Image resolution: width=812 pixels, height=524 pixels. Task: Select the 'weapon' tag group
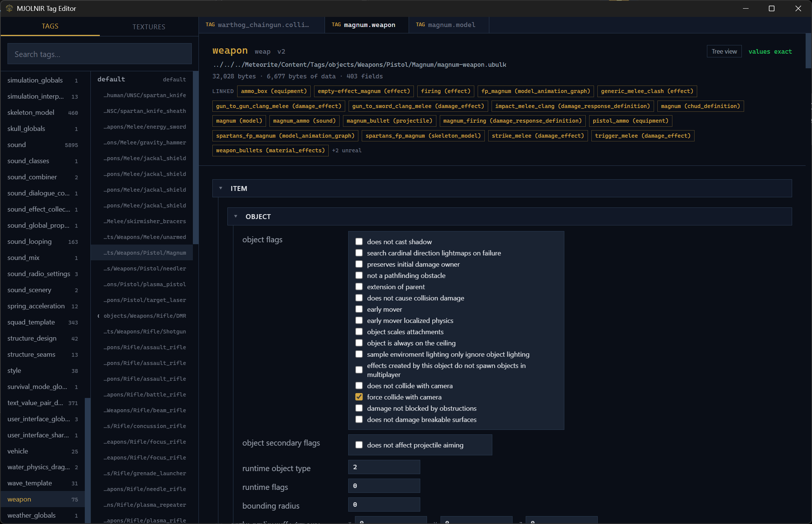tap(43, 499)
